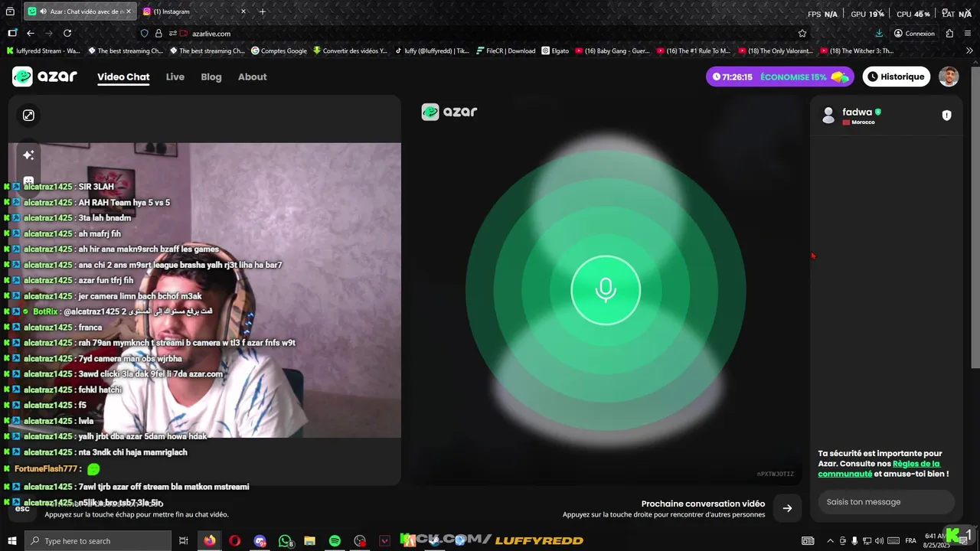Open the Convertir des vidéos bookmark
The height and width of the screenshot is (551, 980).
(x=350, y=51)
